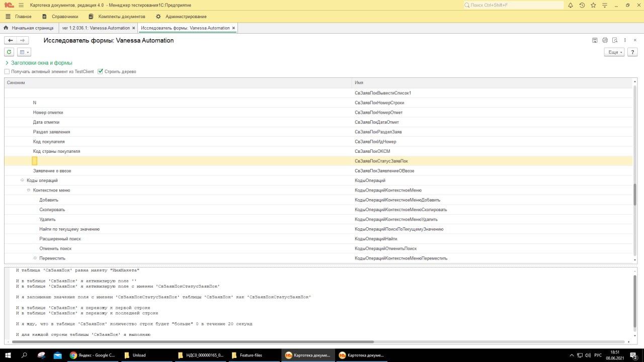Sort by the Синоним column header
Image resolution: width=644 pixels, height=362 pixels.
tap(178, 82)
